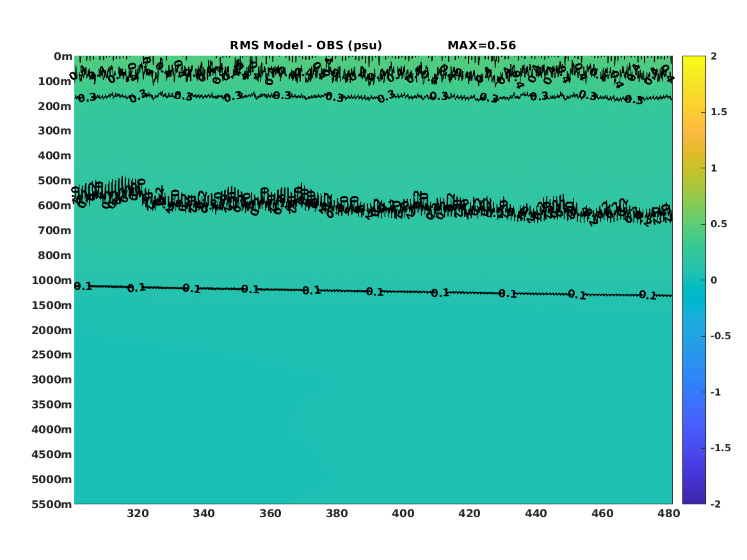Image resolution: width=747 pixels, height=560 pixels.
Task: Select the colorbar tick label "-0.5"
Action: 720,336
